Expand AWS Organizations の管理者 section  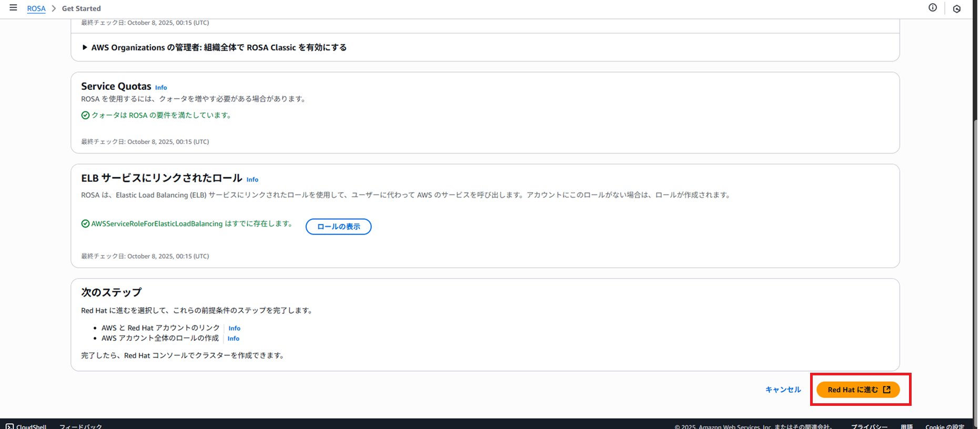pos(85,47)
